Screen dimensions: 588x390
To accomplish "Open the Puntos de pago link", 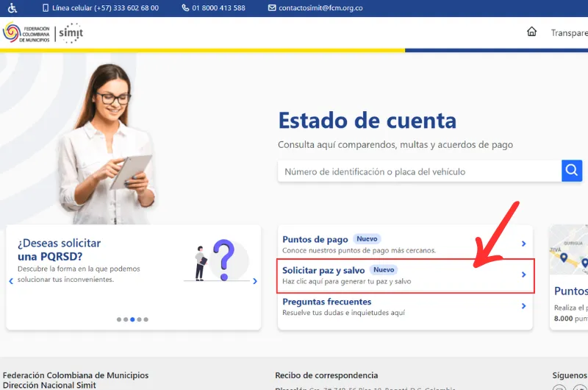I will tap(315, 239).
